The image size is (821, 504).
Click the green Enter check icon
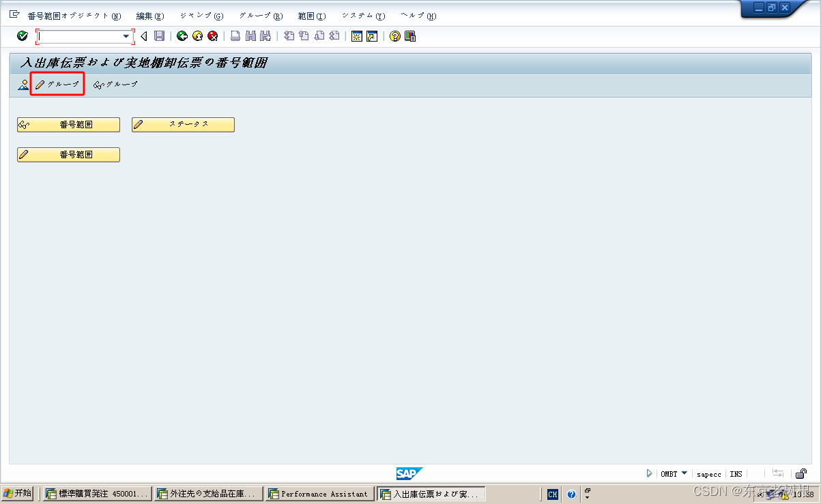(x=22, y=35)
